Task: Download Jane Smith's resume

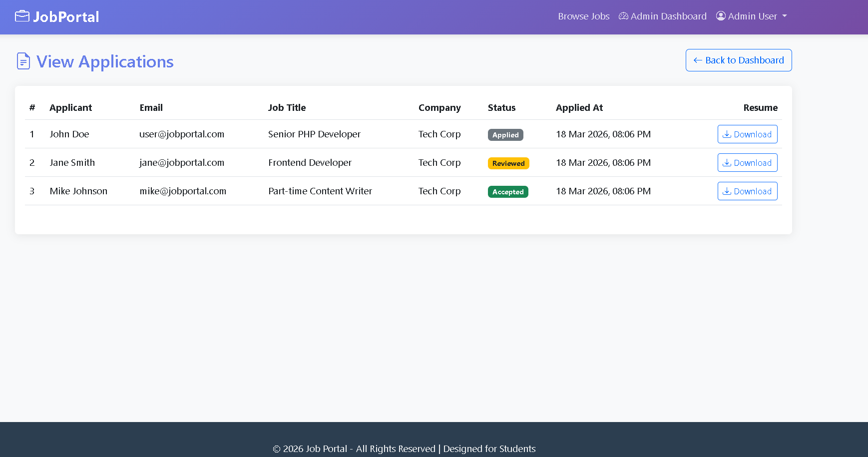Action: tap(747, 163)
